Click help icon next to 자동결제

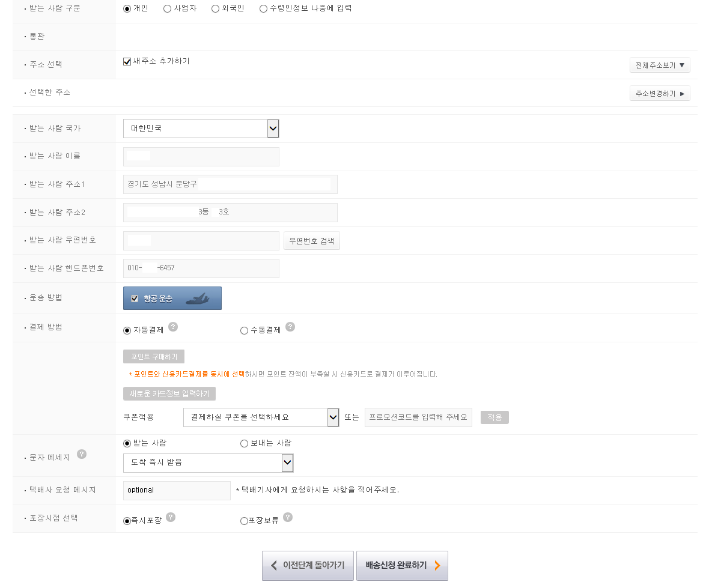pos(173,327)
